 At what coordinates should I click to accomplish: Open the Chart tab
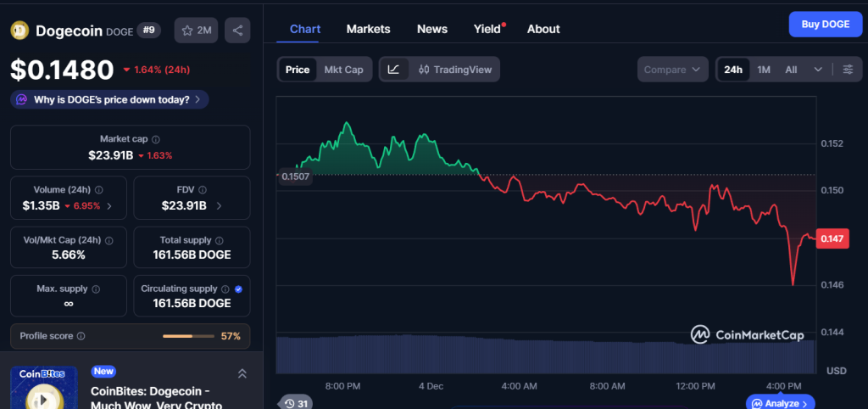tap(305, 29)
